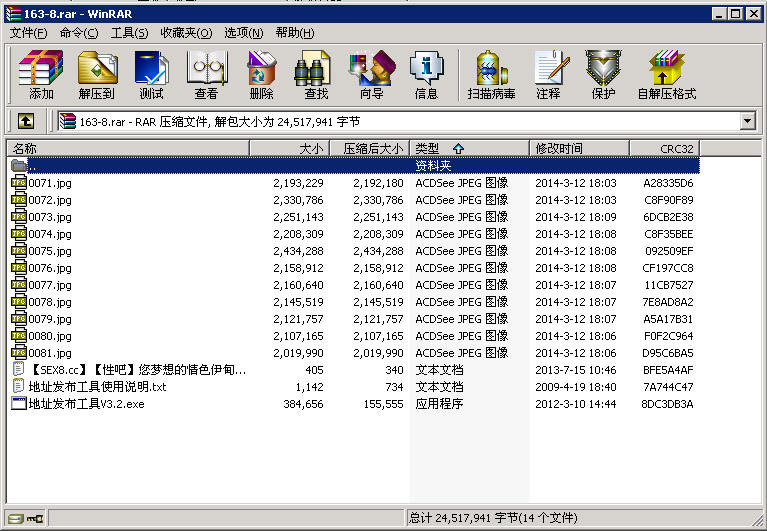
Task: Click the CRC32 value C8F90F89
Action: [x=668, y=200]
